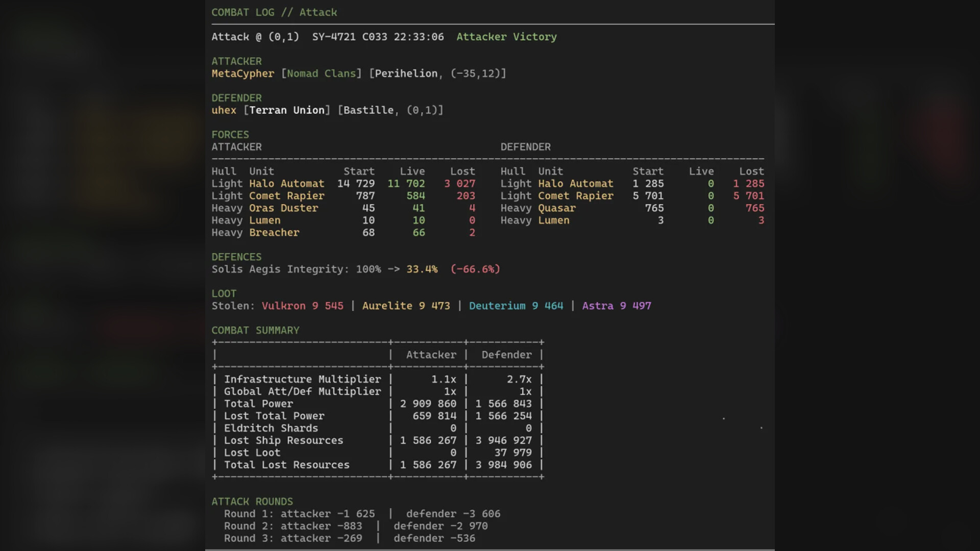This screenshot has height=551, width=980.
Task: Click the Nomad Clans alliance tag
Action: [321, 73]
